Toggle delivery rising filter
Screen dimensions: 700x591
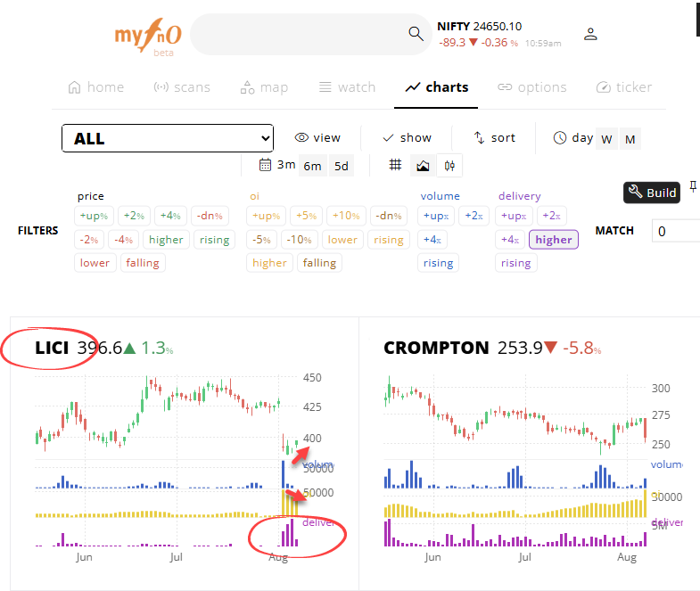click(x=516, y=263)
